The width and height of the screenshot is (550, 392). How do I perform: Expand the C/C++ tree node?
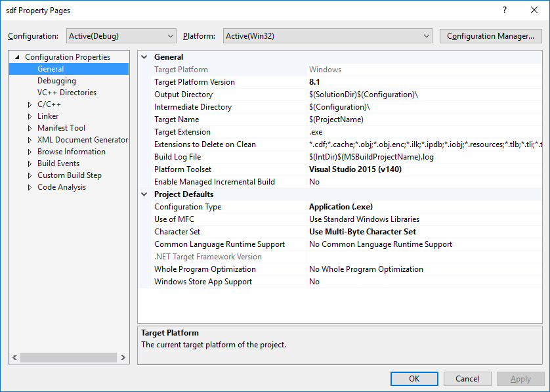(x=29, y=104)
